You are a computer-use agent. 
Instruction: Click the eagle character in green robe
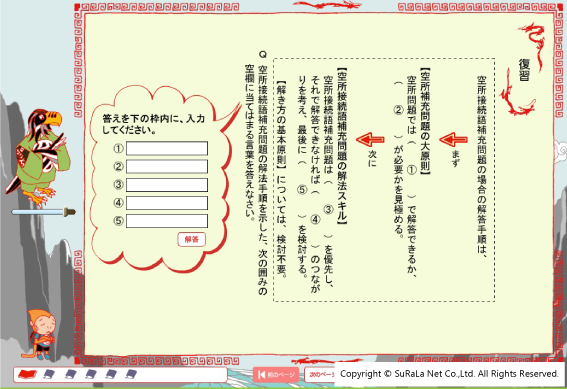(x=38, y=157)
